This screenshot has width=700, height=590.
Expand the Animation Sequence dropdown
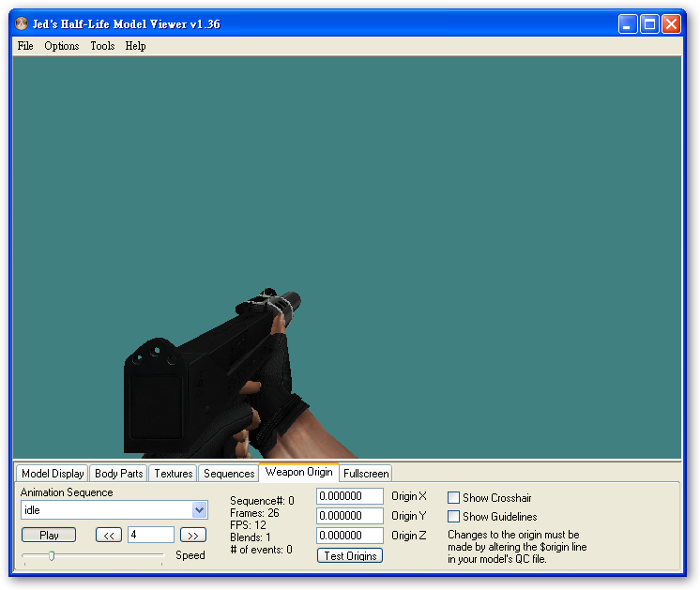[200, 509]
